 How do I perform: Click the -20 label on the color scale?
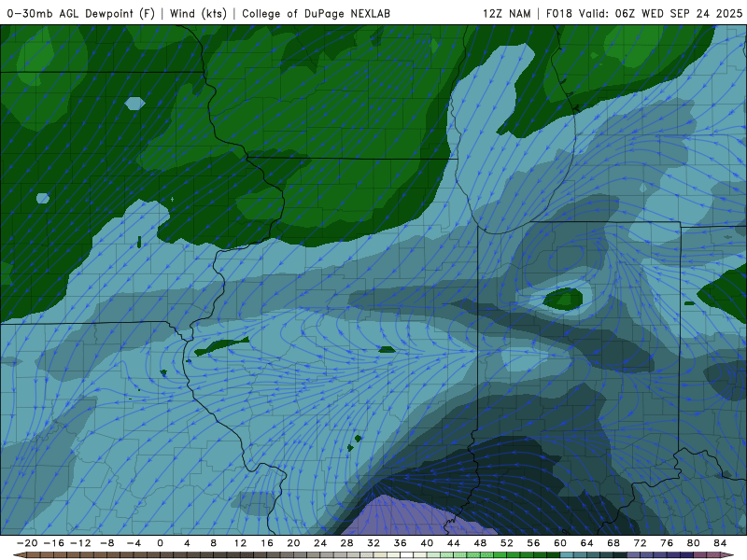[x=27, y=543]
